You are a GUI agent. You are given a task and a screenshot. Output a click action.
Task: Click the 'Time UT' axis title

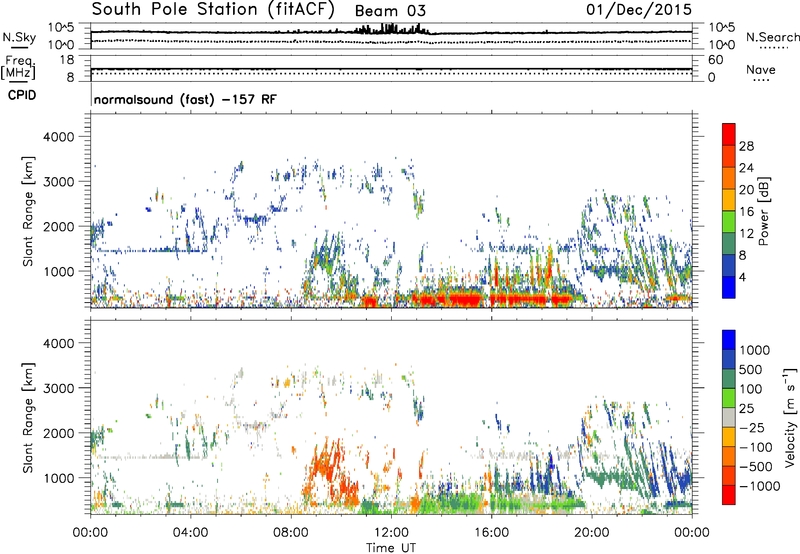tap(391, 548)
